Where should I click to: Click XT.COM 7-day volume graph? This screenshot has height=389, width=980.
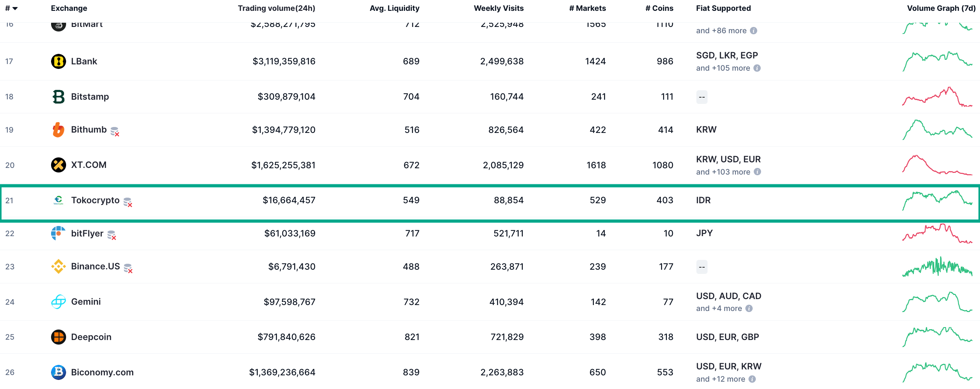point(937,165)
